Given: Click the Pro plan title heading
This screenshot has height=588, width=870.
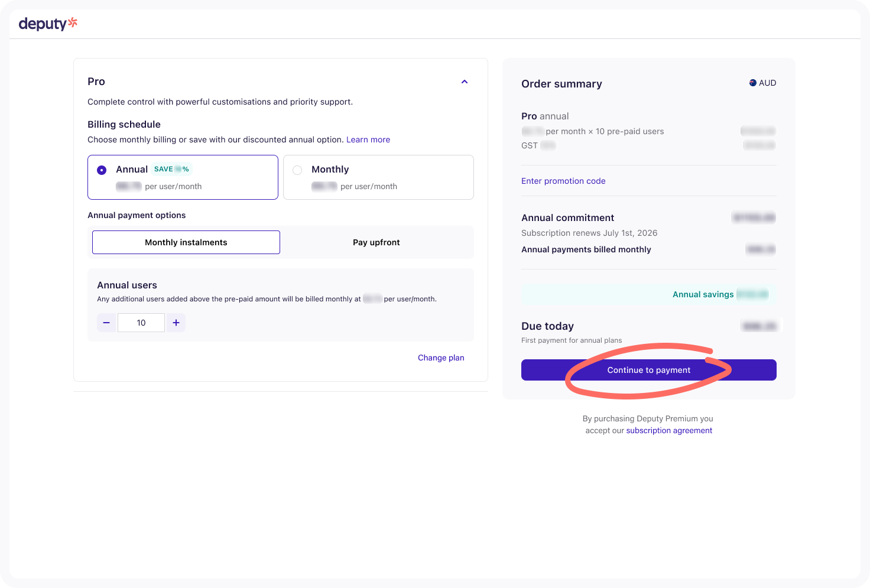Looking at the screenshot, I should tap(96, 82).
